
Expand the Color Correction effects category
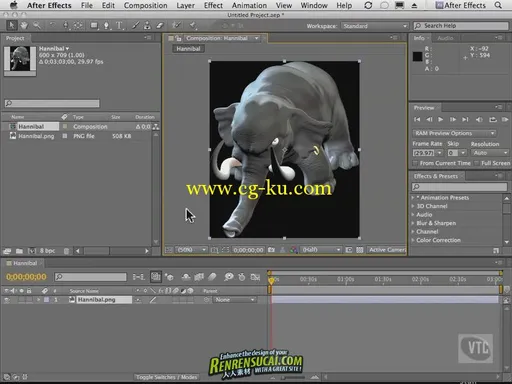click(413, 240)
